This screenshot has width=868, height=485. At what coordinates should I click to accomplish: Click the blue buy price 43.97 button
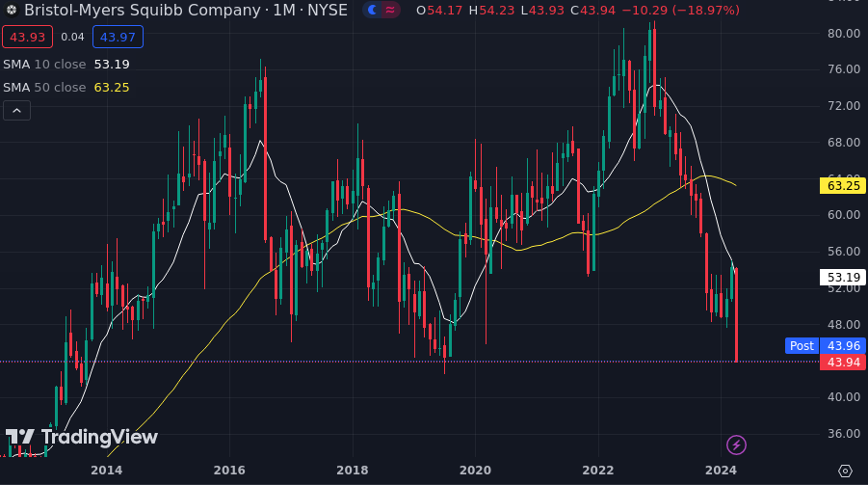(118, 38)
